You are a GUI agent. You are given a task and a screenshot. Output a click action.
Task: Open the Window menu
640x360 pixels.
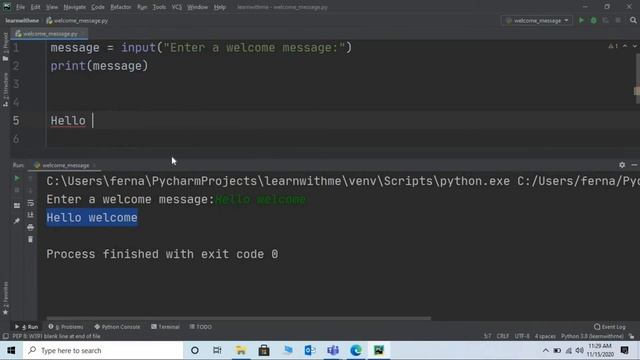click(x=198, y=7)
